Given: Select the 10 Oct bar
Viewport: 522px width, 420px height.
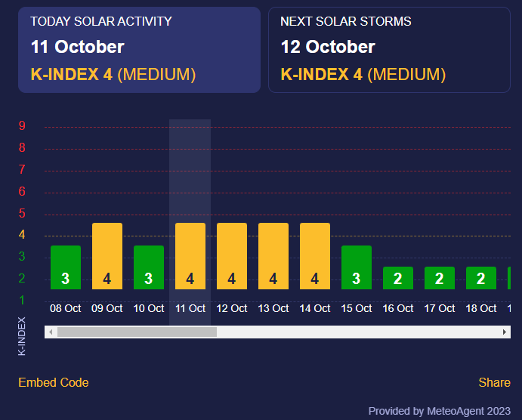Looking at the screenshot, I should (149, 267).
